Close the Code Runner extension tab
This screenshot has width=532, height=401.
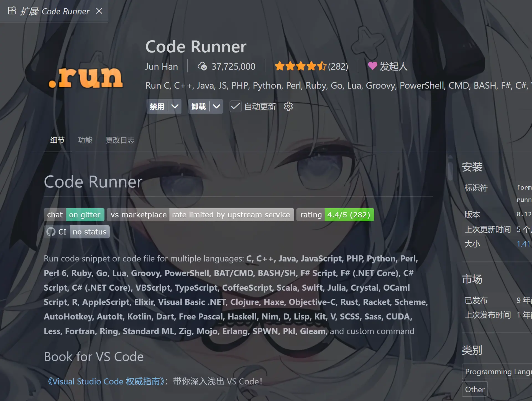(99, 11)
